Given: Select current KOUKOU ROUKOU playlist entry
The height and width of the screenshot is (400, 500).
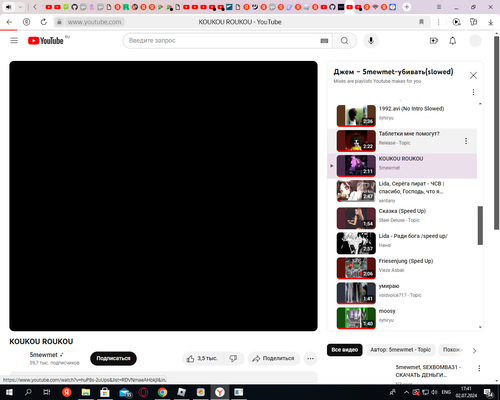Looking at the screenshot, I should tap(402, 166).
